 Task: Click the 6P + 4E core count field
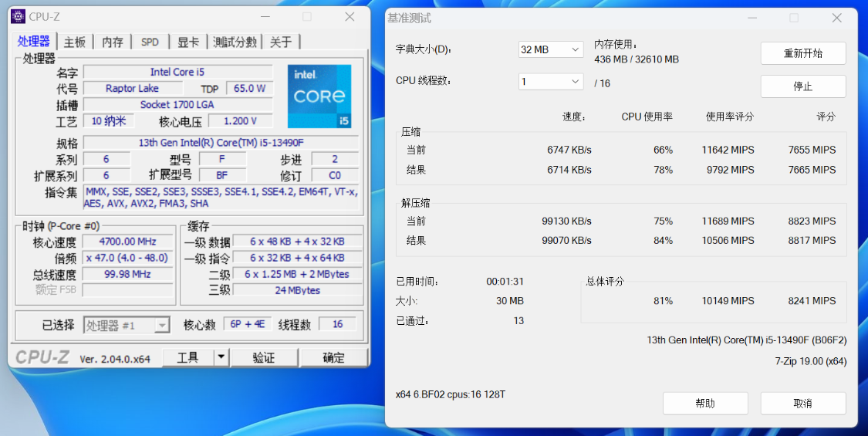coord(248,324)
